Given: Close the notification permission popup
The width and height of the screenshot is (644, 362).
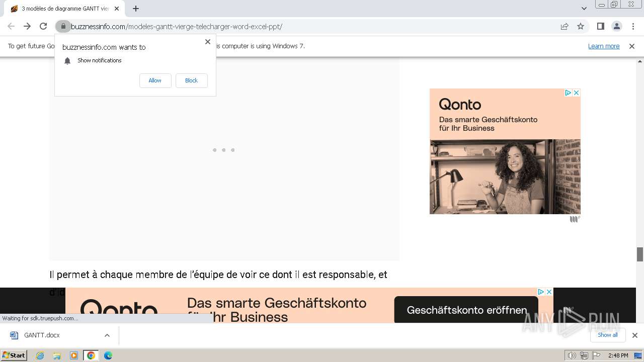Looking at the screenshot, I should tap(208, 42).
